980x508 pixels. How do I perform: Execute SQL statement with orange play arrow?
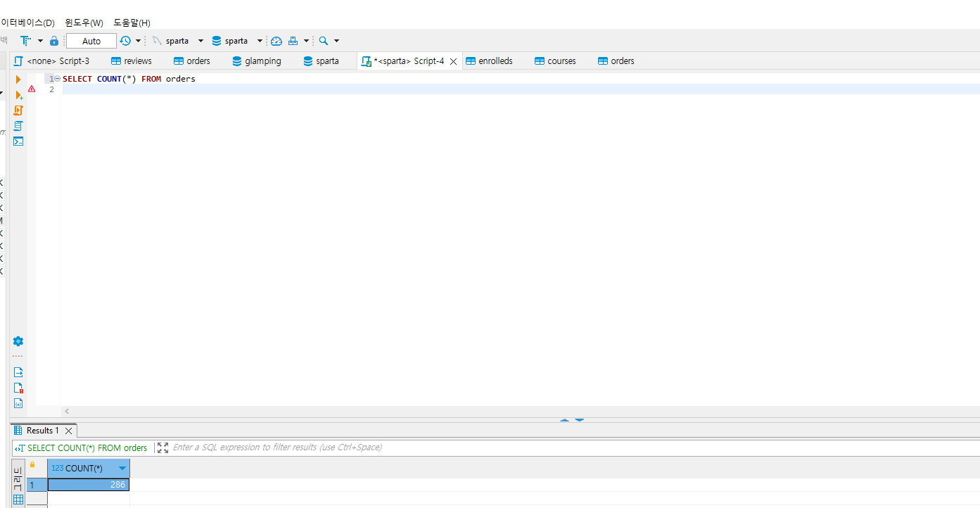(x=18, y=80)
